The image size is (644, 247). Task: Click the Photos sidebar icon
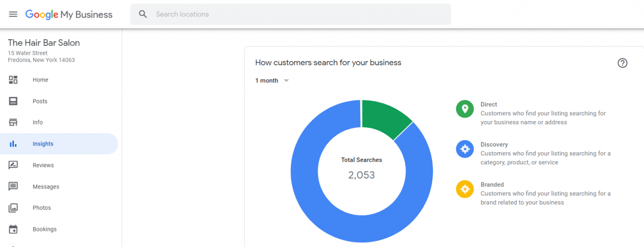coord(13,208)
